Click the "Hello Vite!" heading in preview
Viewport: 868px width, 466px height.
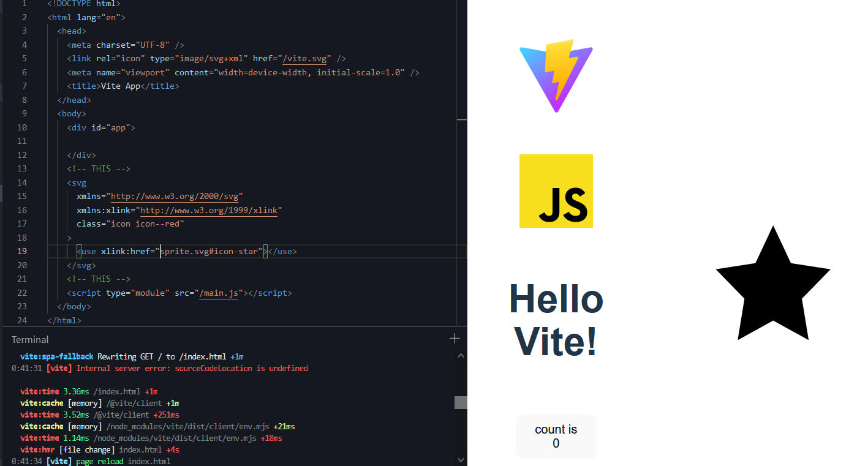pos(556,320)
